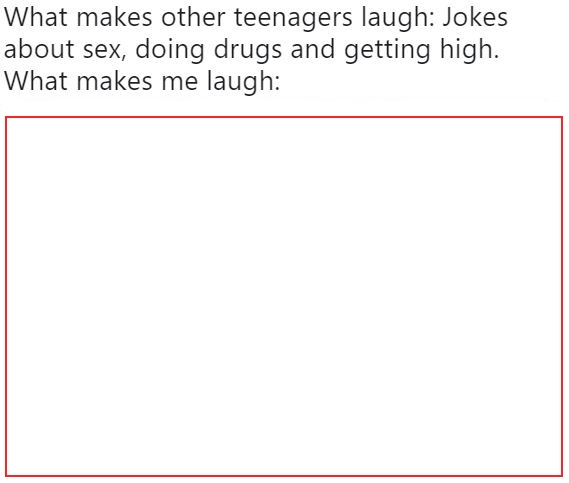Viewport: 569px width, 483px height.
Task: Click "makes" before the word "me"
Action: 114,81
